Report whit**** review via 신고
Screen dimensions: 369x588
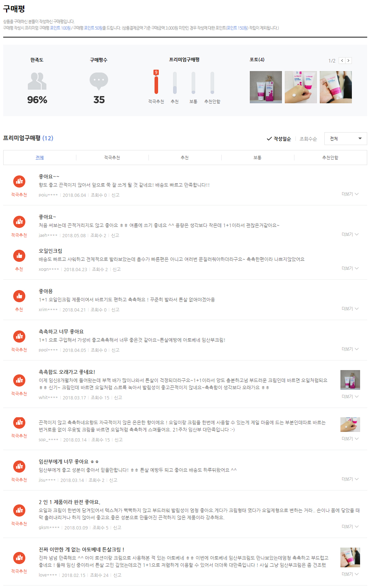[x=118, y=398]
